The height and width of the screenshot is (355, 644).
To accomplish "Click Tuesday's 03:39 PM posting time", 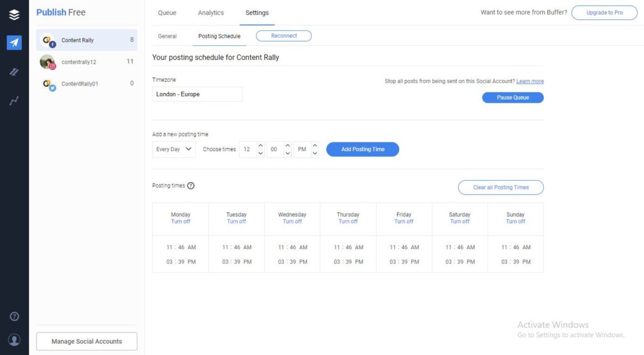I will (236, 262).
